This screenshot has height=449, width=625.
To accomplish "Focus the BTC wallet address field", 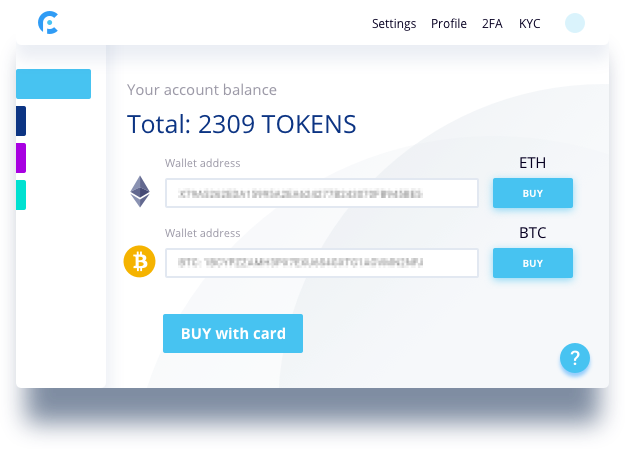I will click(322, 263).
